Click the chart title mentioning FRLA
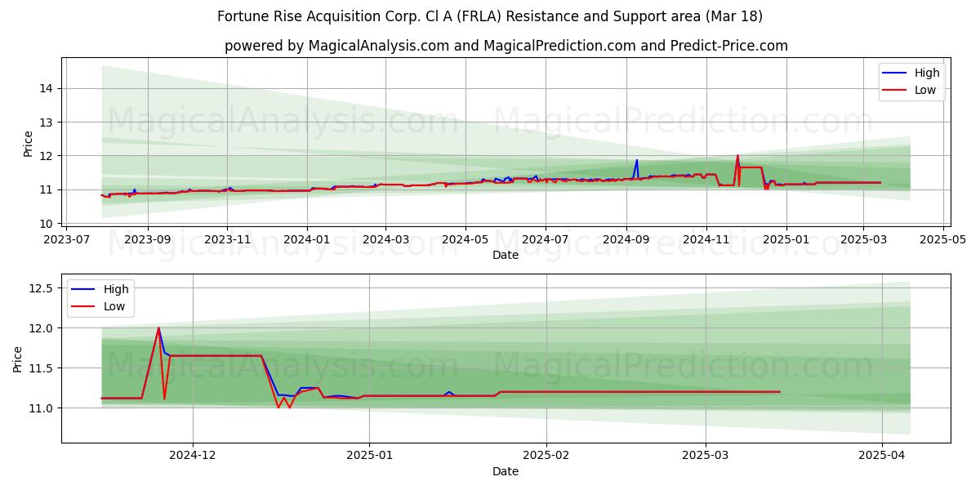This screenshot has height=490, width=980. [x=490, y=16]
